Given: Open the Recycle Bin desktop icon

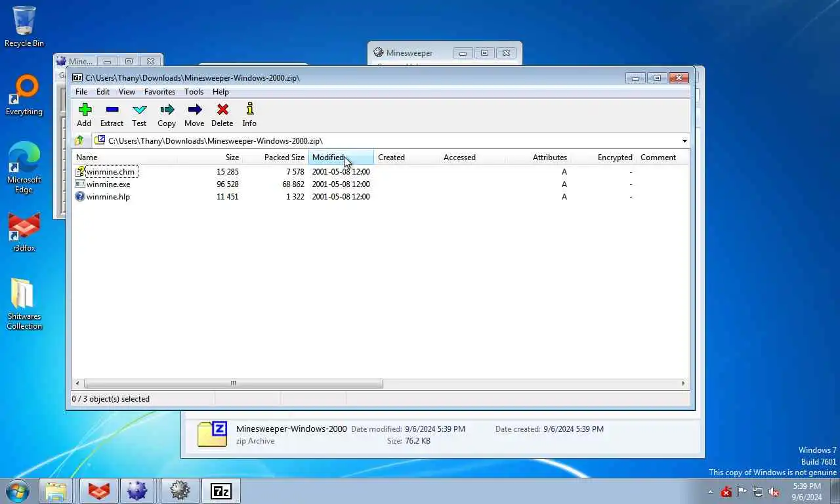Looking at the screenshot, I should coord(24,27).
